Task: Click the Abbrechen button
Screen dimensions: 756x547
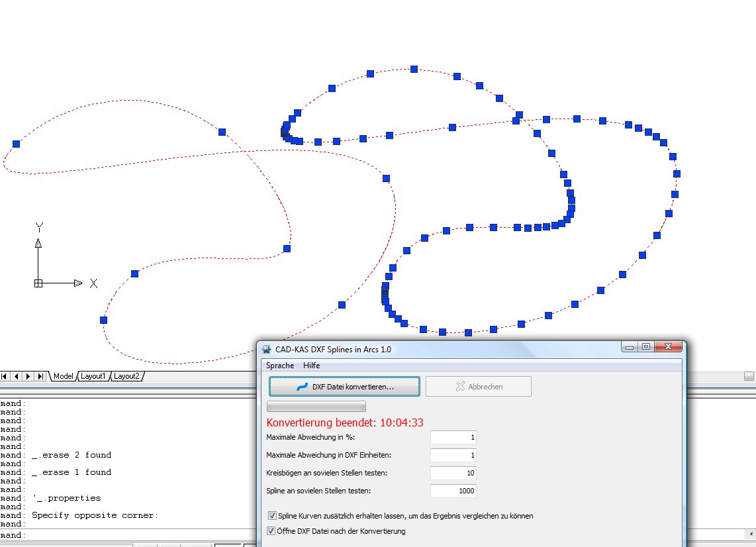Action: 478,387
